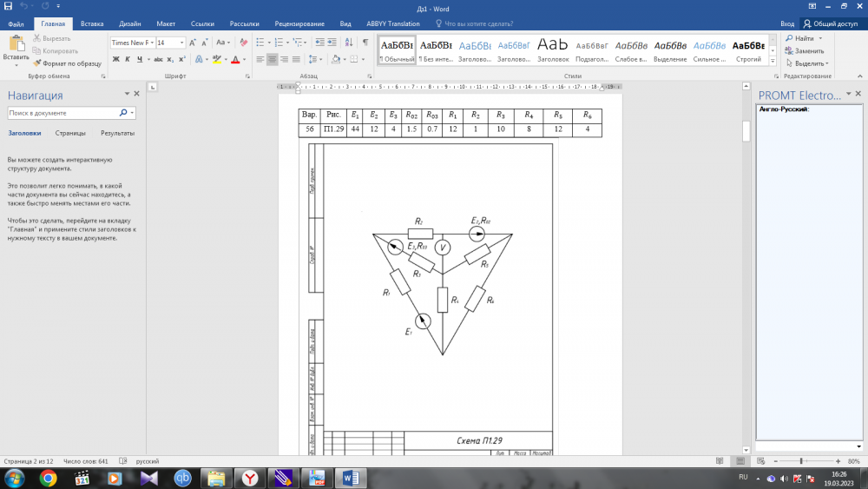The image size is (868, 489).
Task: Open Find (Найти) dropdown arrow
Action: pyautogui.click(x=820, y=38)
